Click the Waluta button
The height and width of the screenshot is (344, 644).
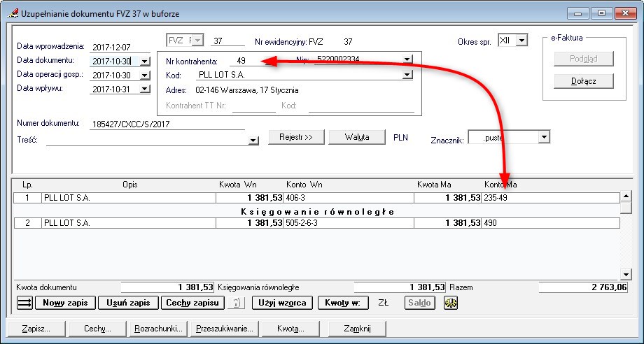(x=357, y=137)
